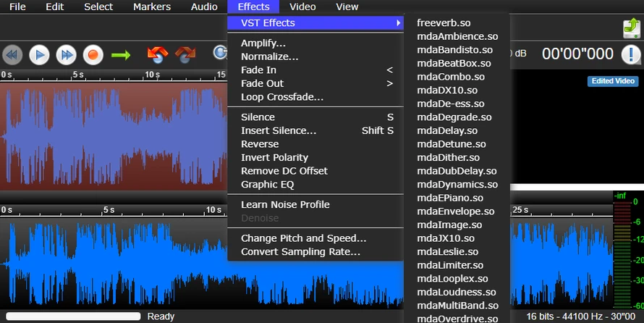Screen dimensions: 644x323
Task: Click the exclamation mark info icon
Action: point(630,54)
